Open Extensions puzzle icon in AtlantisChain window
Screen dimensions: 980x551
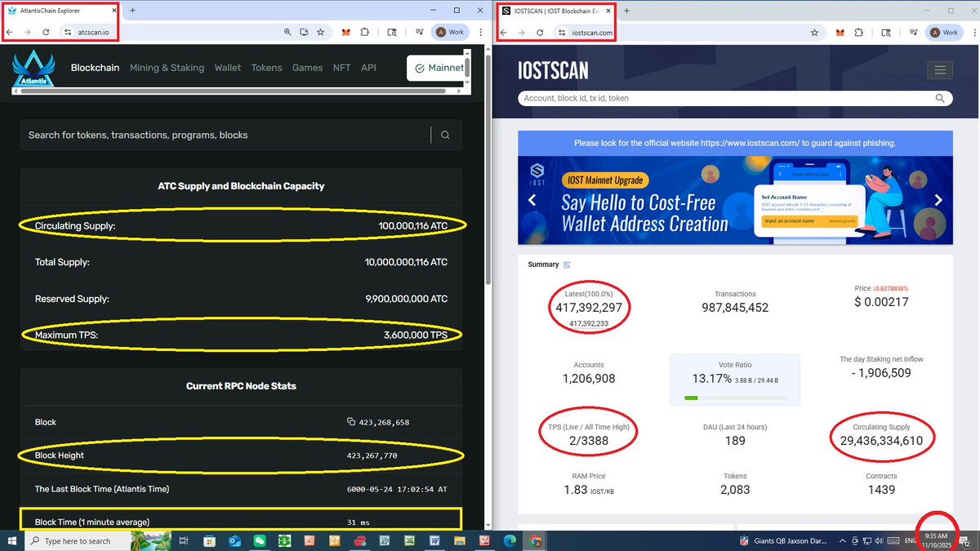[x=365, y=32]
